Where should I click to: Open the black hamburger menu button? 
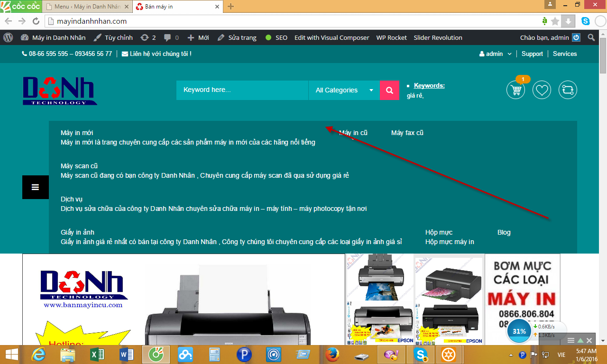(36, 187)
